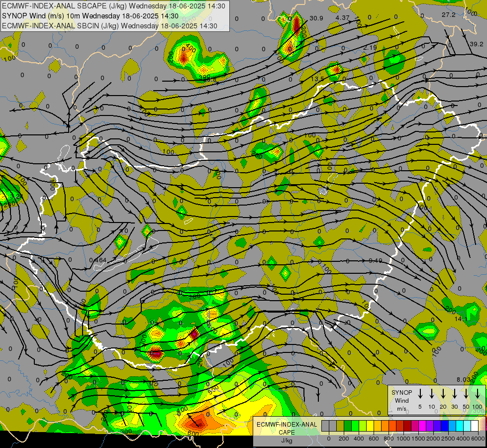The width and height of the screenshot is (487, 448).
Task: Click the 4000 tick label in CAPE legend
Action: pos(463,439)
